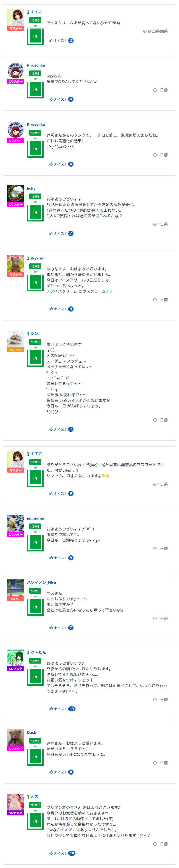Click the green IN icon in licky's post
The image size is (179, 868).
(36, 213)
